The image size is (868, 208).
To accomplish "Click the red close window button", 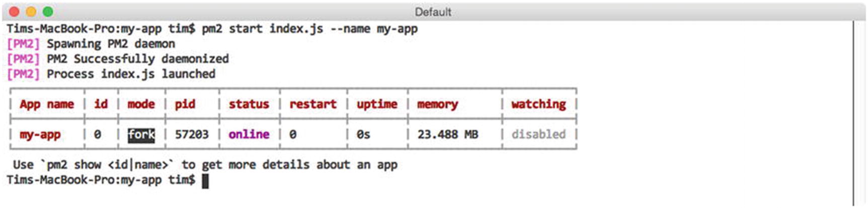I will tap(14, 12).
